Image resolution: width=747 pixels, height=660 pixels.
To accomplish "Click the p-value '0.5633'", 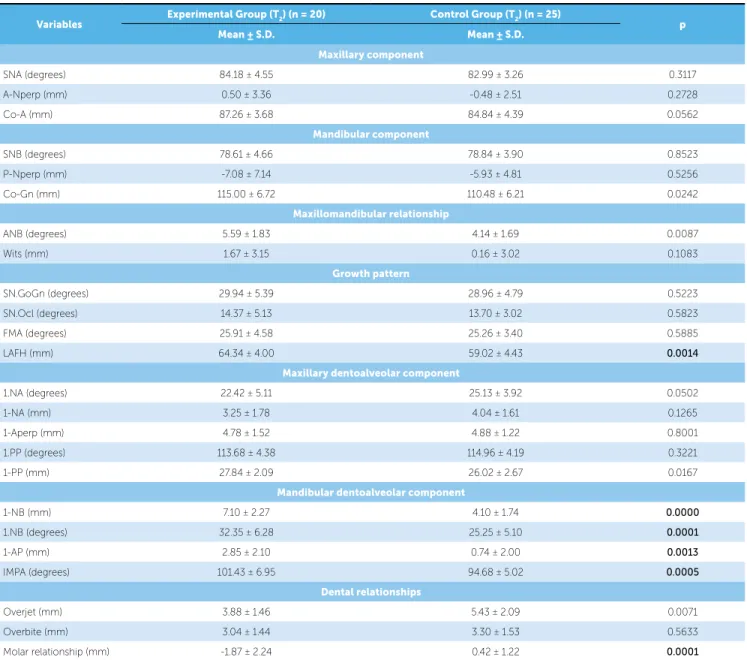I will click(682, 632).
